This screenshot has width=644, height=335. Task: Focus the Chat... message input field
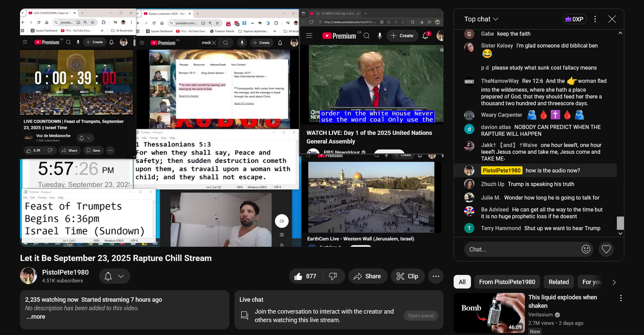click(x=523, y=249)
